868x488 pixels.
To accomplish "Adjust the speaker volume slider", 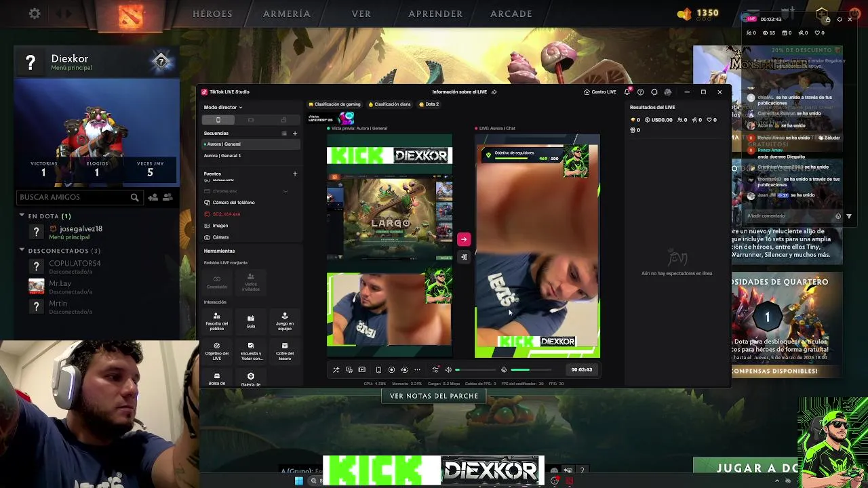I will click(x=475, y=369).
